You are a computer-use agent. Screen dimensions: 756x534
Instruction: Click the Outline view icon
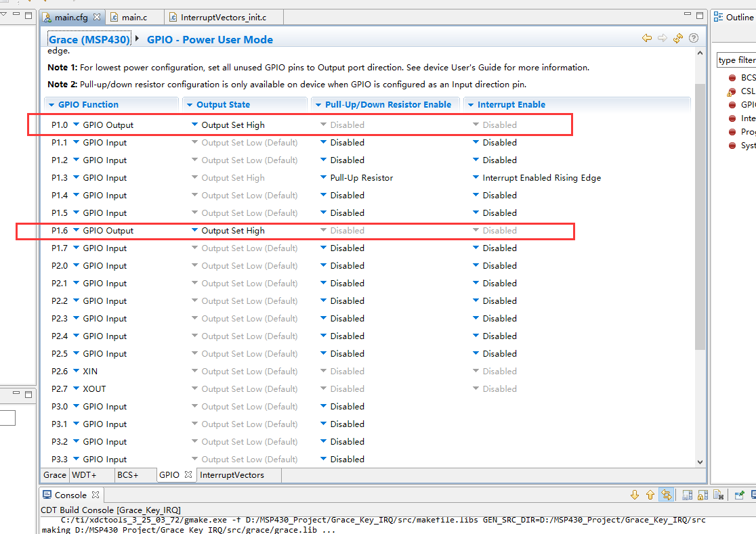click(718, 17)
